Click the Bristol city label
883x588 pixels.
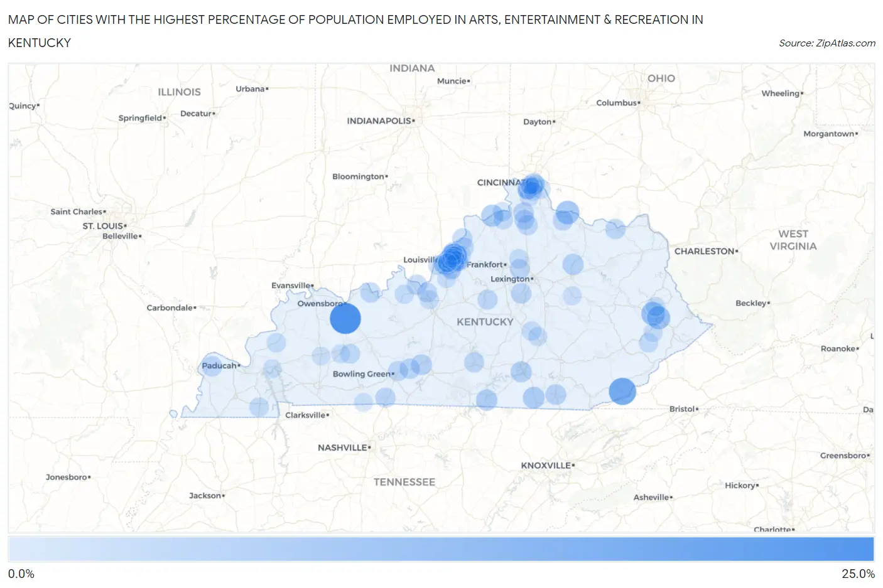pos(682,409)
